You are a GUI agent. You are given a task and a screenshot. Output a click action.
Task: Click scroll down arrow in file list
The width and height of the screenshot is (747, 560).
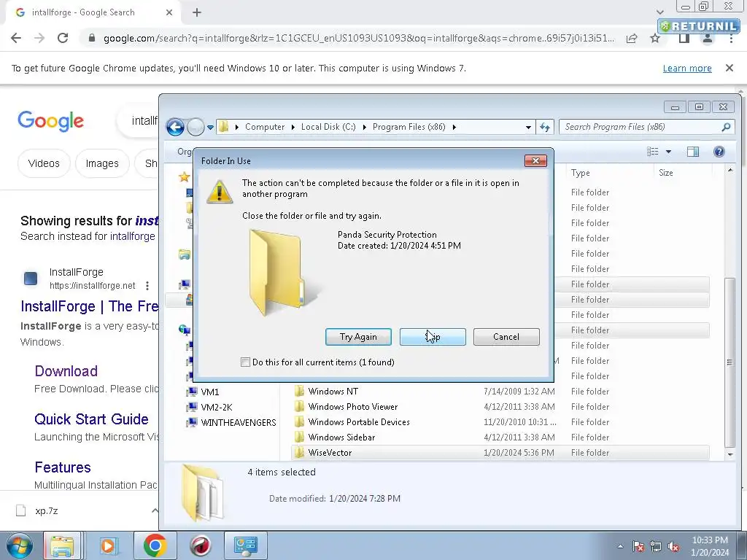[729, 454]
